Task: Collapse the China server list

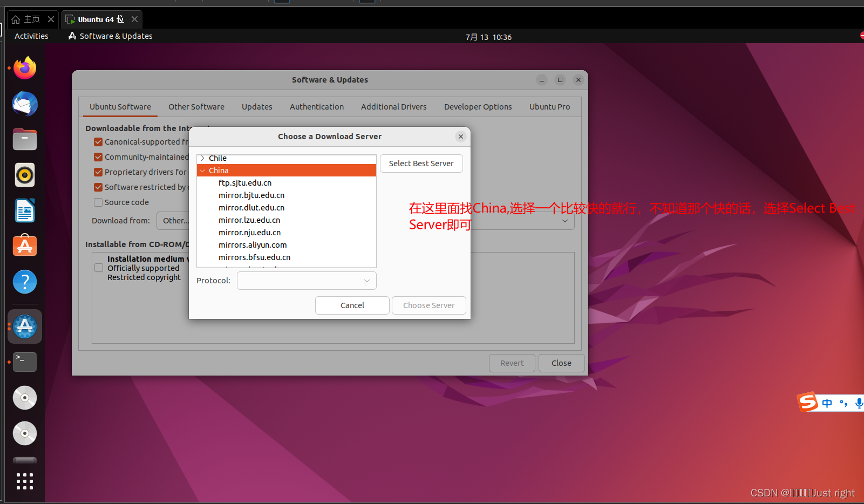Action: tap(203, 170)
